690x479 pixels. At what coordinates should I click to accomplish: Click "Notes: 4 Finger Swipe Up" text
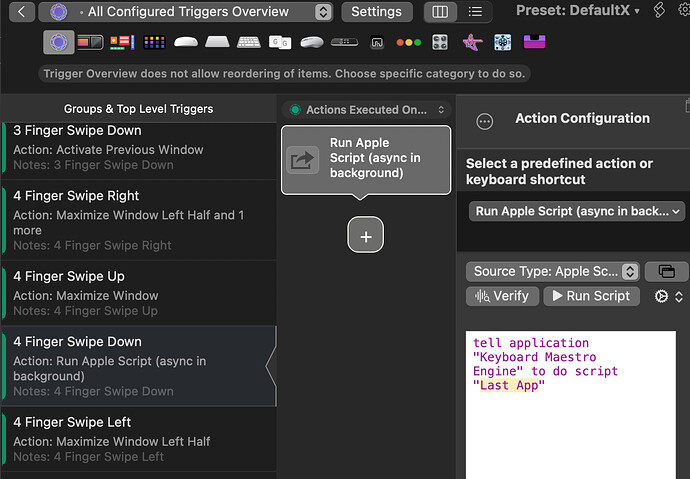tap(85, 311)
